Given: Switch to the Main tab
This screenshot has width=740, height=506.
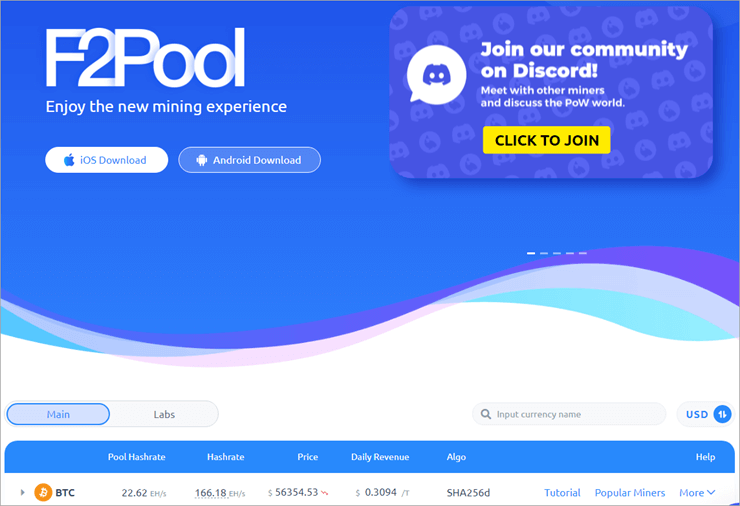Looking at the screenshot, I should click(x=58, y=414).
